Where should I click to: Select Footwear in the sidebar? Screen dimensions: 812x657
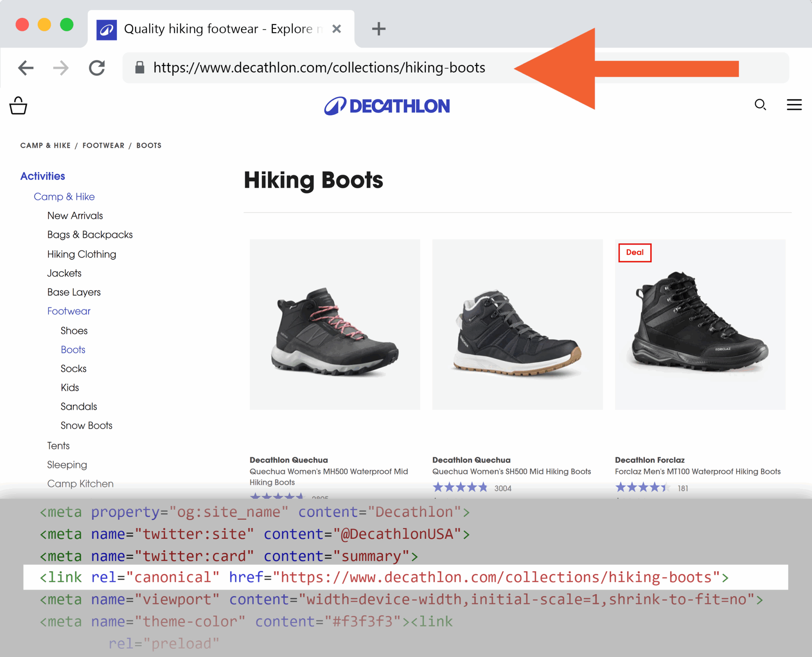coord(69,311)
